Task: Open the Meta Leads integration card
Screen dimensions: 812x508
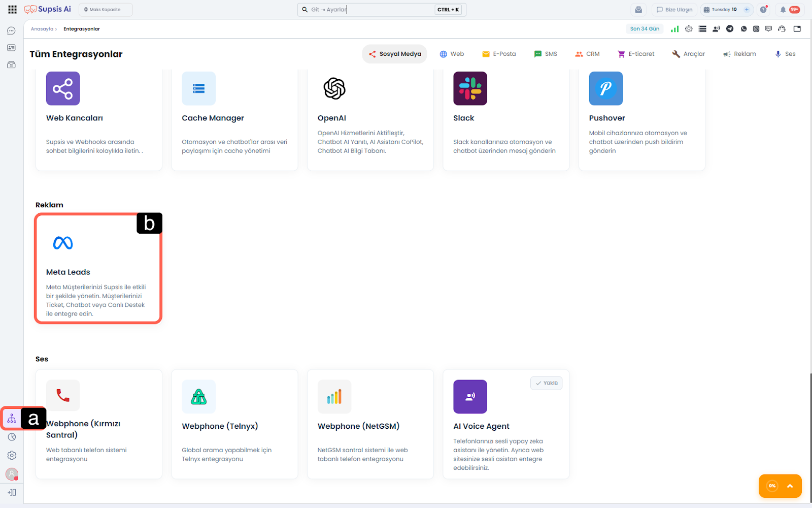Action: tap(98, 268)
